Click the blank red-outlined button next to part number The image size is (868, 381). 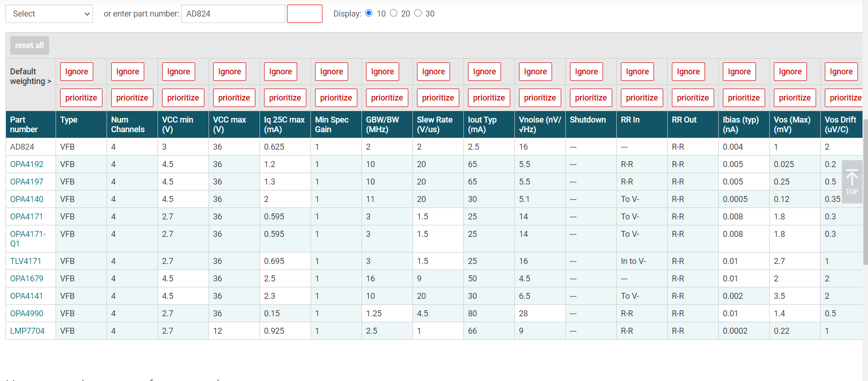click(x=304, y=14)
